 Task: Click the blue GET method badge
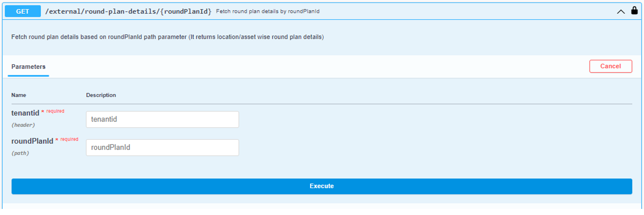click(x=23, y=11)
